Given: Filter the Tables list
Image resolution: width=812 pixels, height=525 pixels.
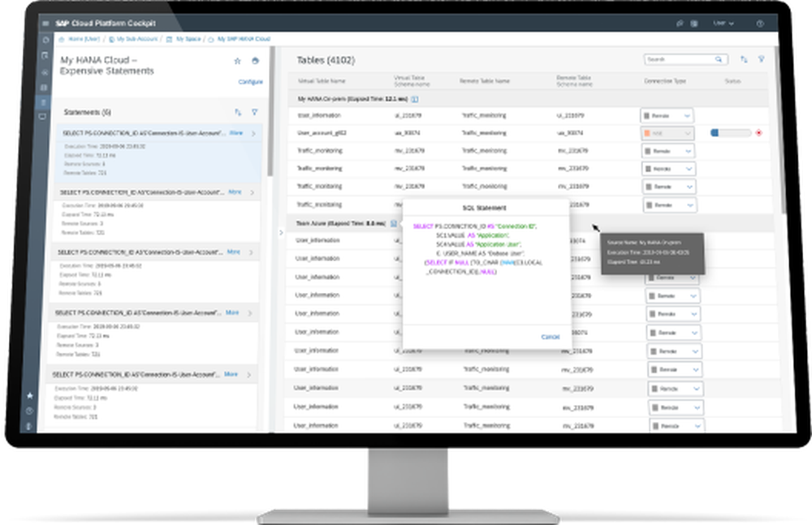Looking at the screenshot, I should pos(762,59).
